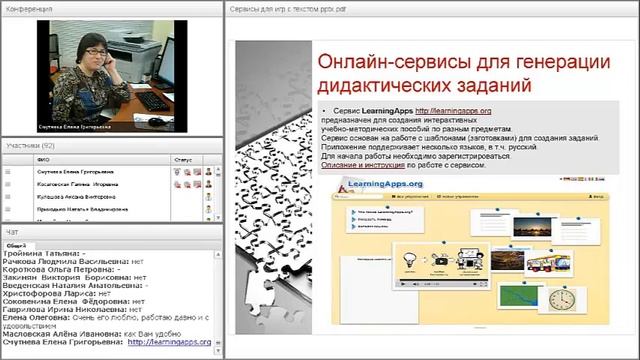640x360 pixels.
Task: Click the play button of the slide's video player
Action: 403,284
